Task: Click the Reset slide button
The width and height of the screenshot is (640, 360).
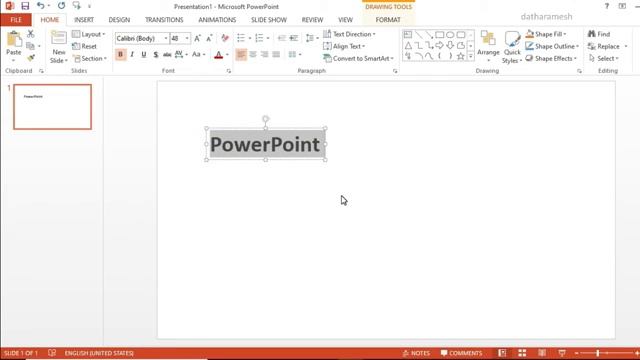Action: (84, 47)
